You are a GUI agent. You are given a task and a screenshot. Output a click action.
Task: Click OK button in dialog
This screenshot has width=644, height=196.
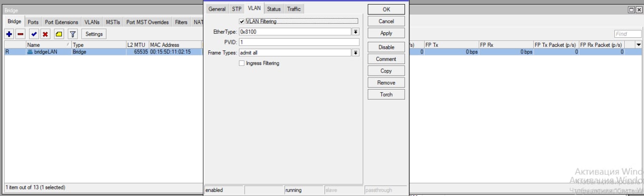(386, 10)
